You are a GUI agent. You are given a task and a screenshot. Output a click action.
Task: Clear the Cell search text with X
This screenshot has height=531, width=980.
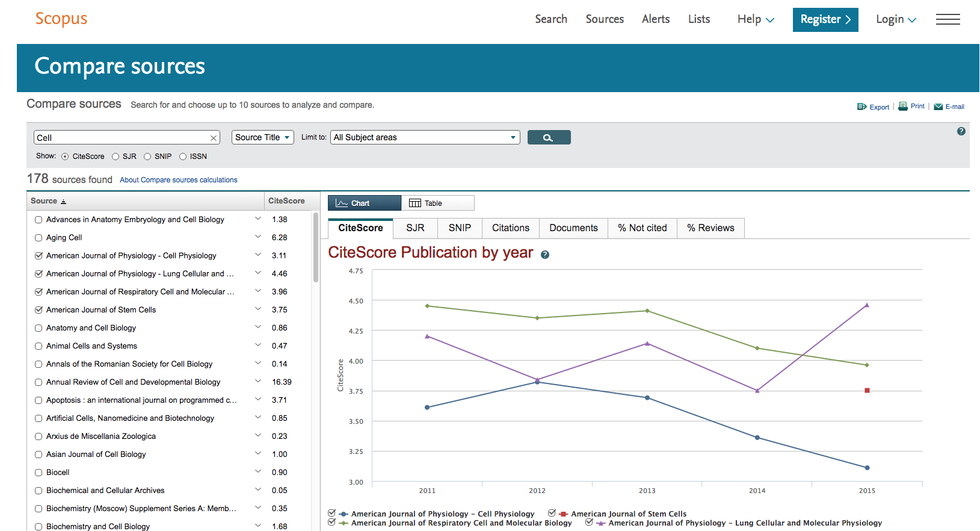[213, 138]
